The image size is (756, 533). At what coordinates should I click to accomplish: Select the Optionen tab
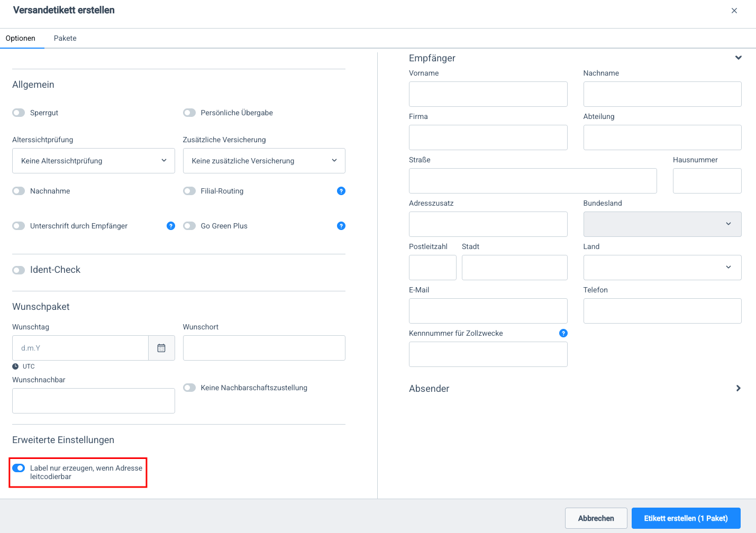pos(21,38)
